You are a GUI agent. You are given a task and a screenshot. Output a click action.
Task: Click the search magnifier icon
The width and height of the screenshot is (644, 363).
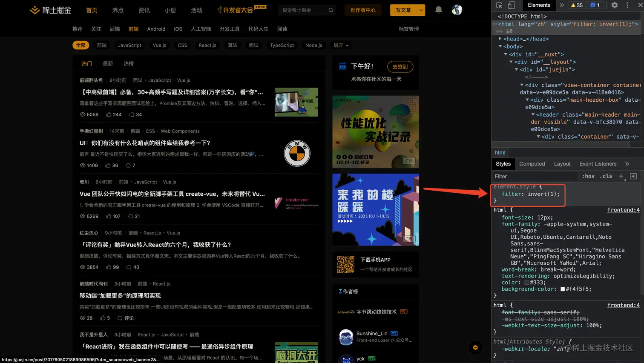331,10
